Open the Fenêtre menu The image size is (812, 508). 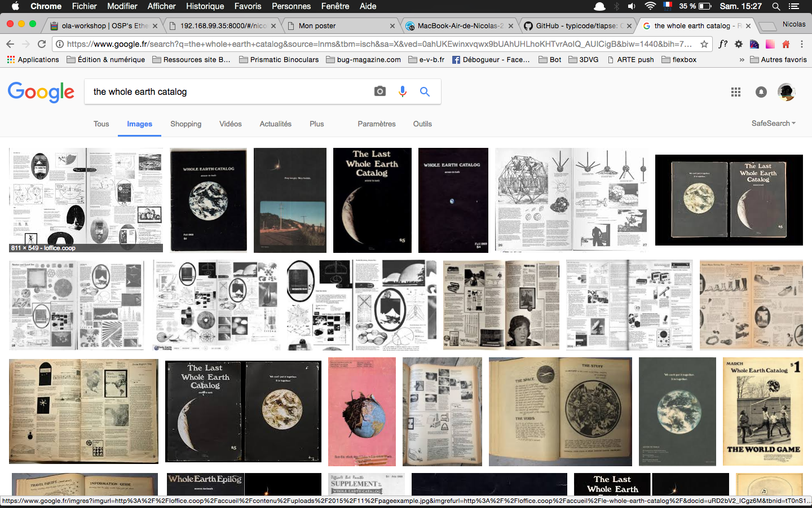(x=335, y=6)
